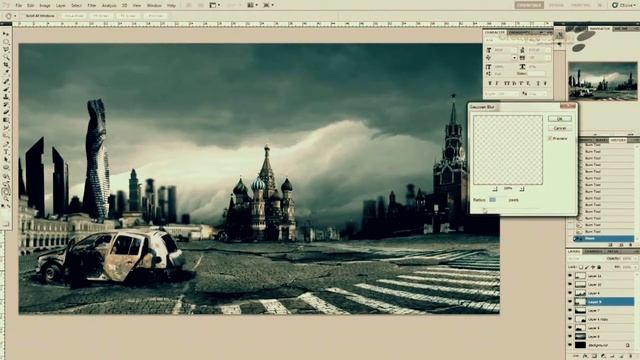
Task: Hide Layer 11 with its eye icon
Action: (x=570, y=276)
